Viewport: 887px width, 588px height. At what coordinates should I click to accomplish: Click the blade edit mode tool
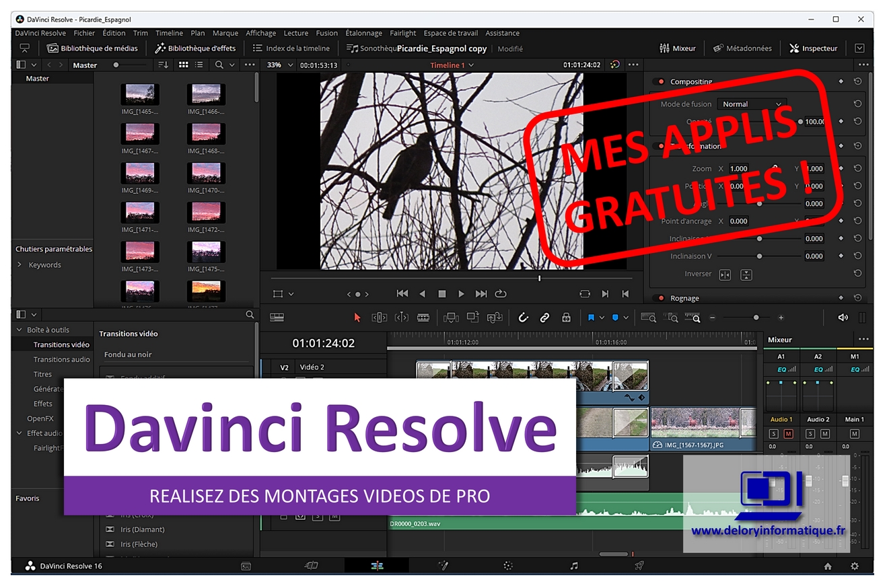click(423, 318)
